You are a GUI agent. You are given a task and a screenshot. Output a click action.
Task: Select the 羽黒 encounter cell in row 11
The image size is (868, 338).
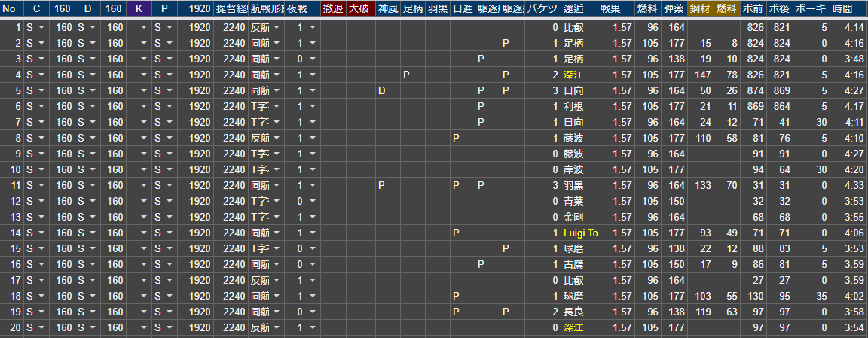(x=579, y=185)
